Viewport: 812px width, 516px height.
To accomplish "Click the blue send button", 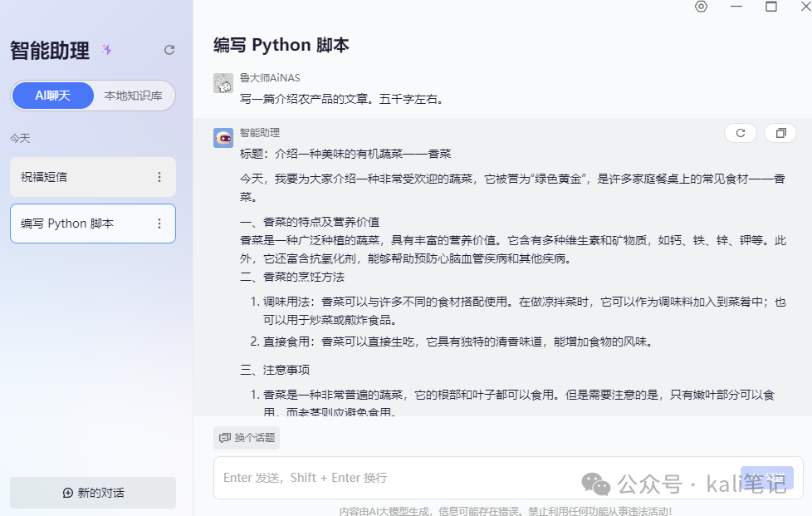I will pyautogui.click(x=767, y=478).
